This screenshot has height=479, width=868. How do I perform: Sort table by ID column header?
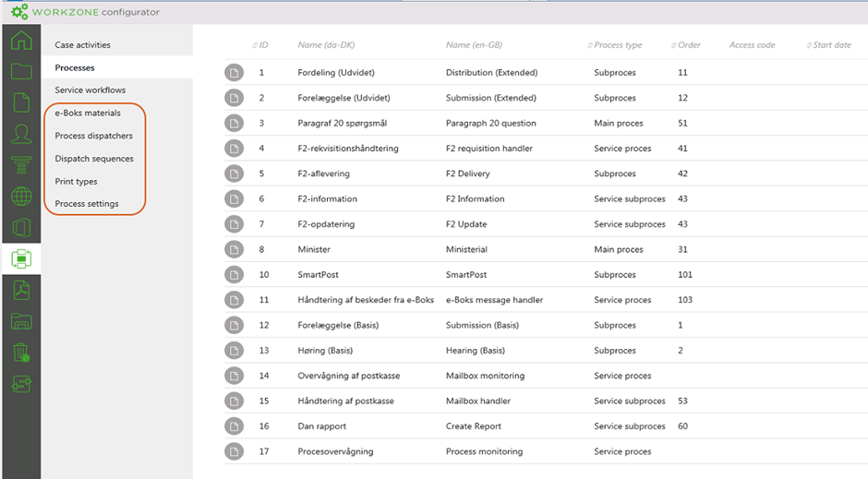pos(260,45)
